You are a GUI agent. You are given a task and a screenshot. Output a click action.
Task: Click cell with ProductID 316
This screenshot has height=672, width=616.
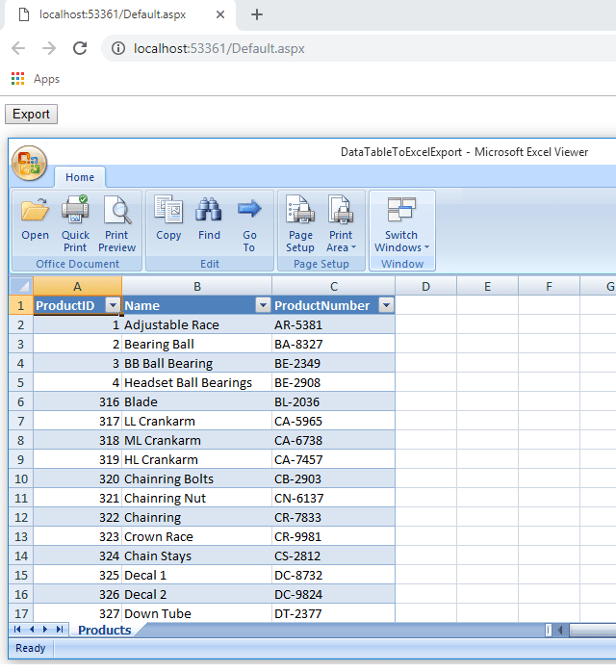click(78, 401)
